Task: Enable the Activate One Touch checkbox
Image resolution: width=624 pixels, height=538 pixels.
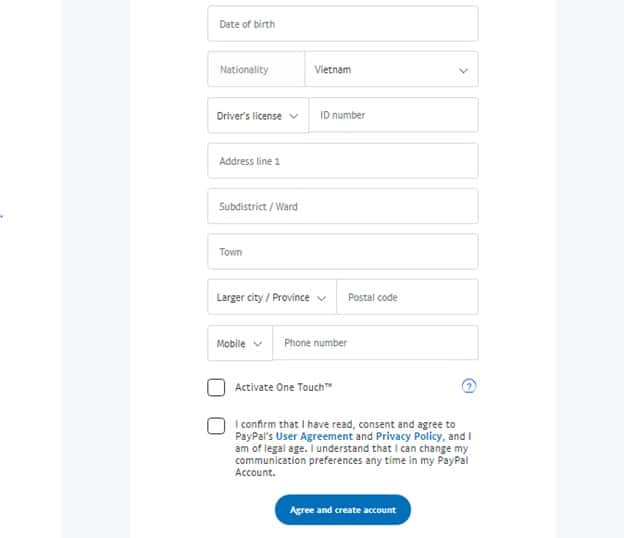Action: (x=216, y=387)
